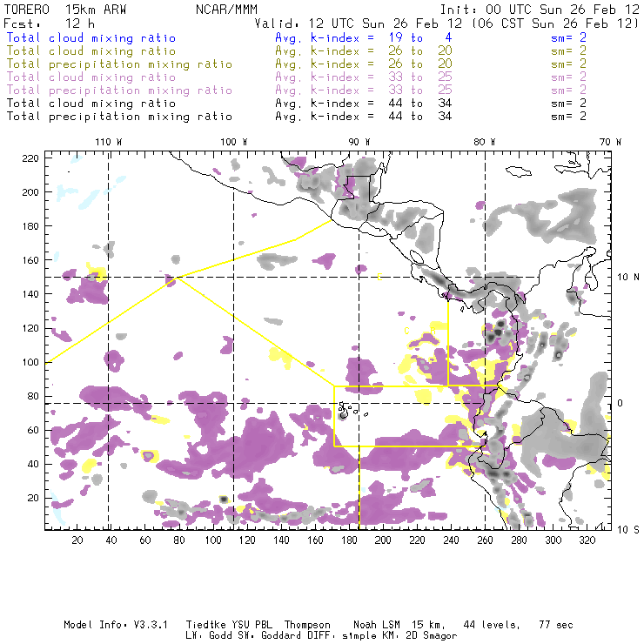Image resolution: width=644 pixels, height=644 pixels.
Task: Click the blue 'sm= 2' value
Action: coord(569,37)
